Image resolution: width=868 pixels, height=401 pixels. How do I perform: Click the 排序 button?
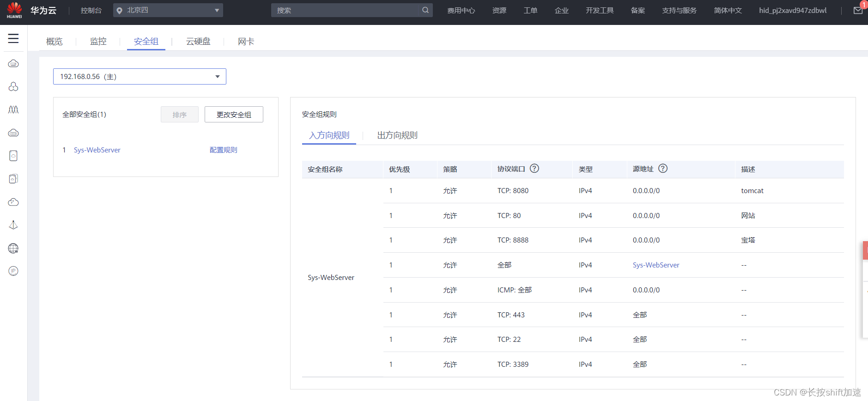180,115
